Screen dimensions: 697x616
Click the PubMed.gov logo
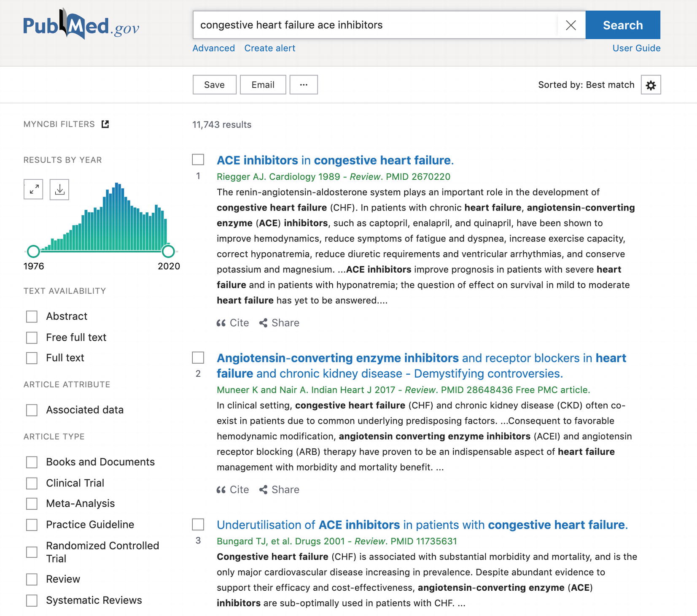(81, 25)
